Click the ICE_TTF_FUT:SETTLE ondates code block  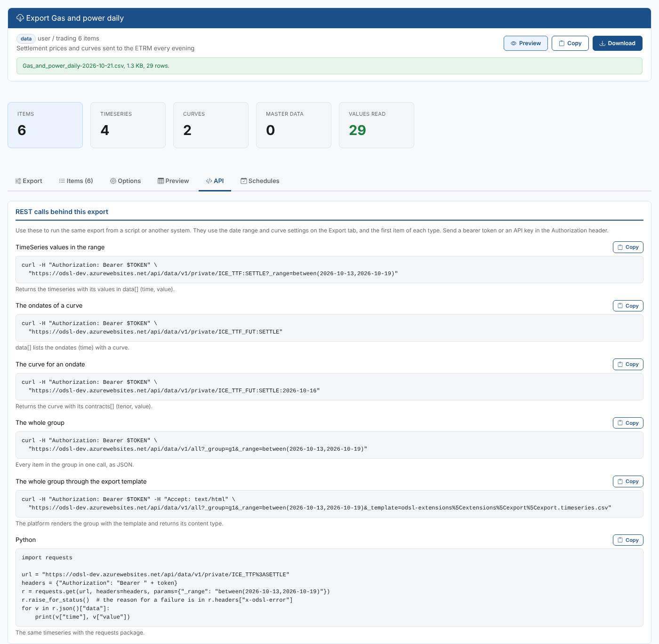pyautogui.click(x=329, y=328)
